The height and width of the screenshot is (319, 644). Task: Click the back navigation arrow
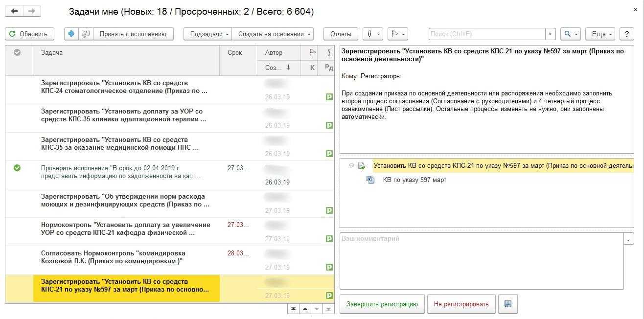coord(15,11)
